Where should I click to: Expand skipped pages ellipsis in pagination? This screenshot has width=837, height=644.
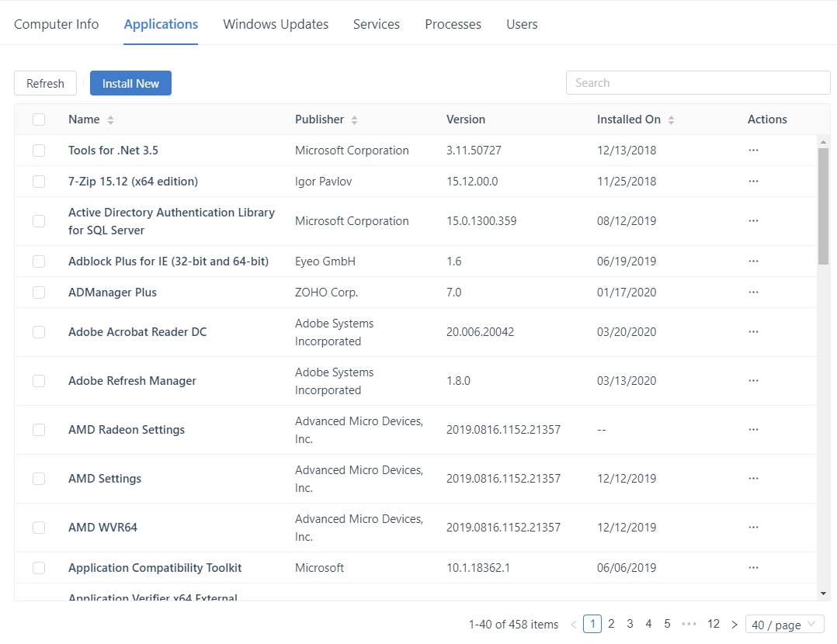[689, 625]
